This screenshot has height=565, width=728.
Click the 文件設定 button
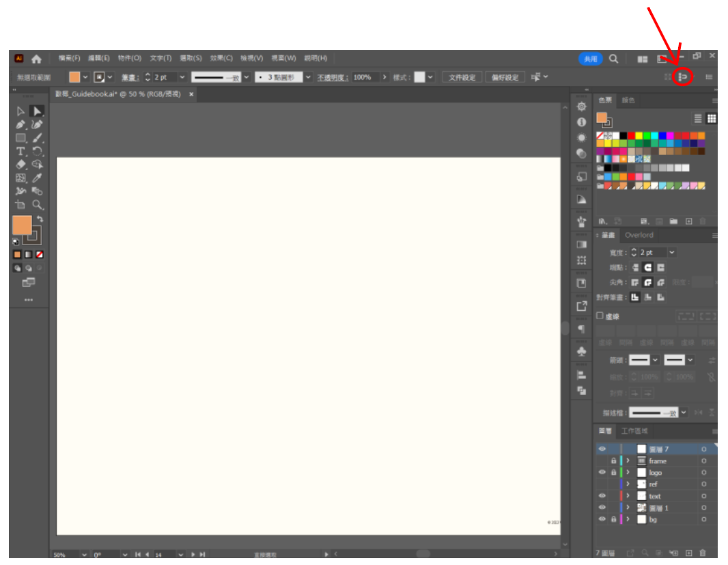click(x=462, y=77)
